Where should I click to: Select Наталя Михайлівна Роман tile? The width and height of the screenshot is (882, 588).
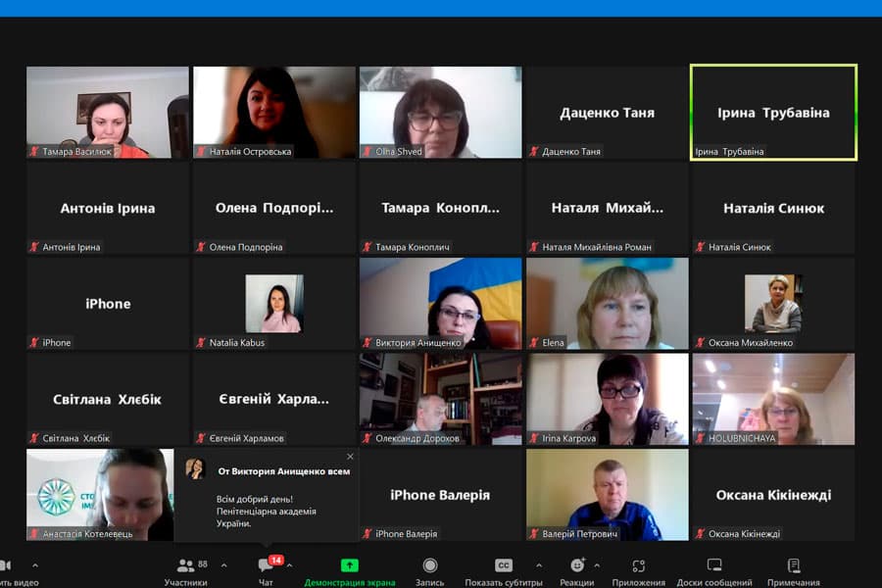(607, 208)
